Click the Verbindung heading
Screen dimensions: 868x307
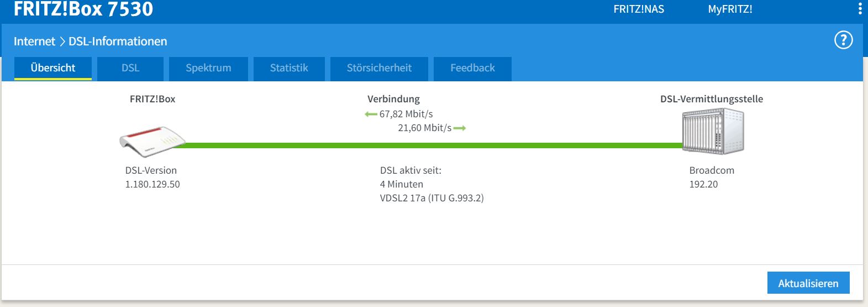coord(393,99)
